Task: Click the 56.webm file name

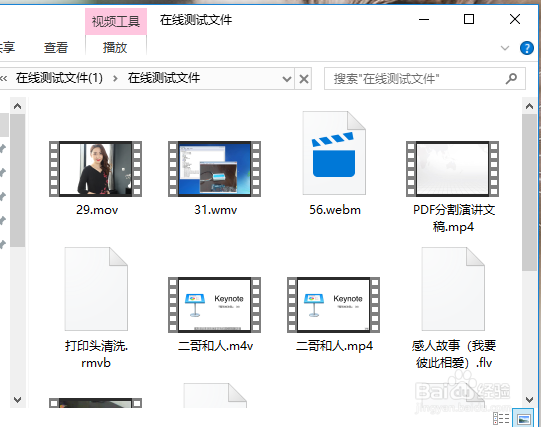Action: tap(335, 210)
